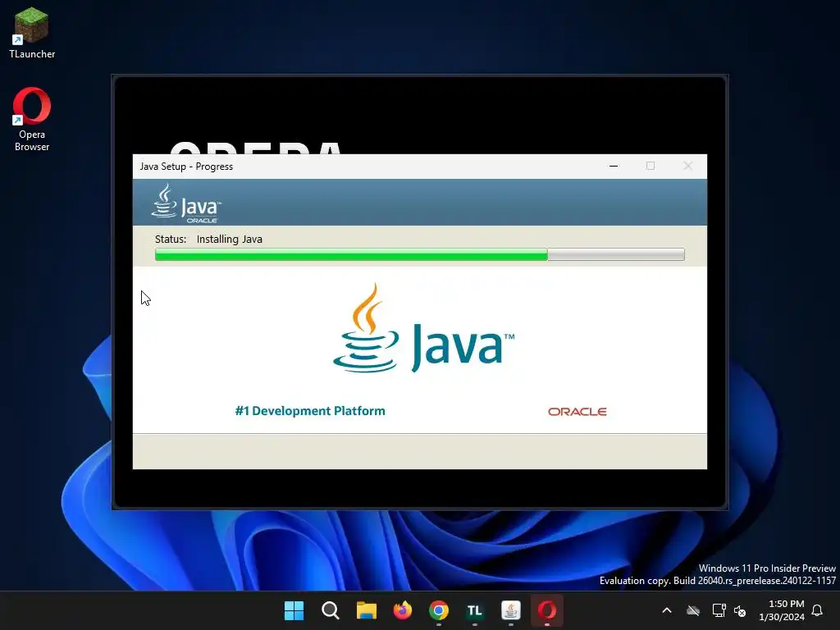Click the large Java logo graphic
Viewport: 840px width, 630px height.
click(x=423, y=328)
